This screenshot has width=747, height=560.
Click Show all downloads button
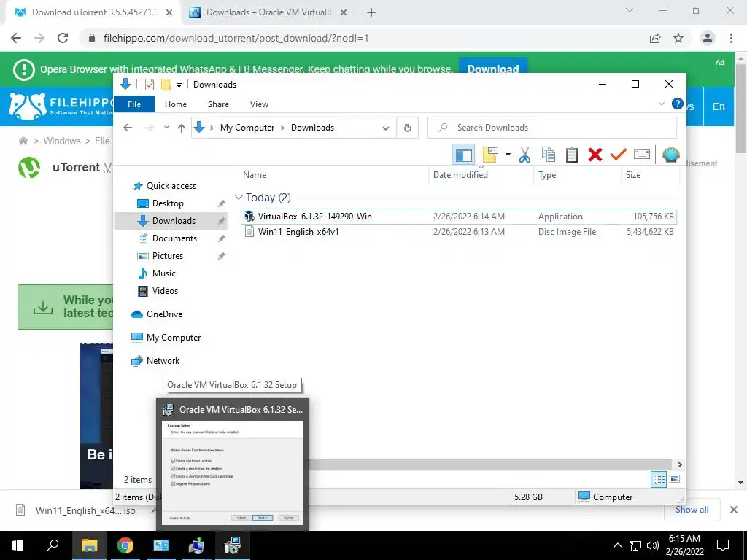click(692, 510)
